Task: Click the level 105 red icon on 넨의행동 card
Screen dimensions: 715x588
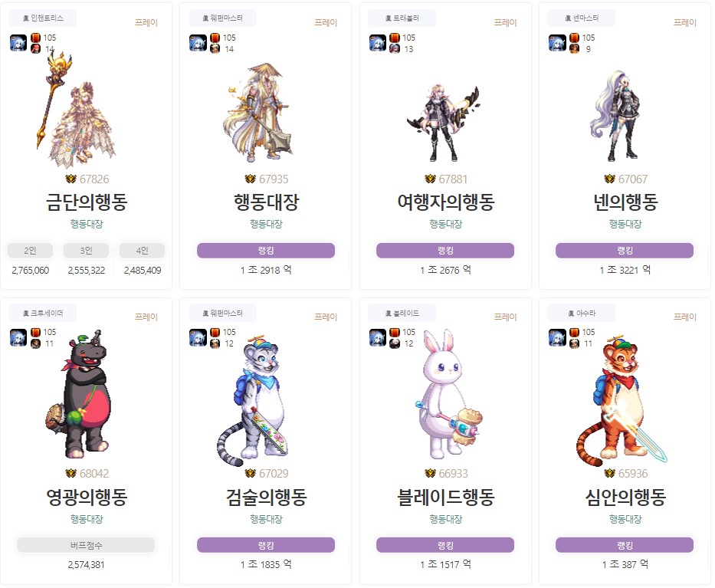Action: pos(575,38)
